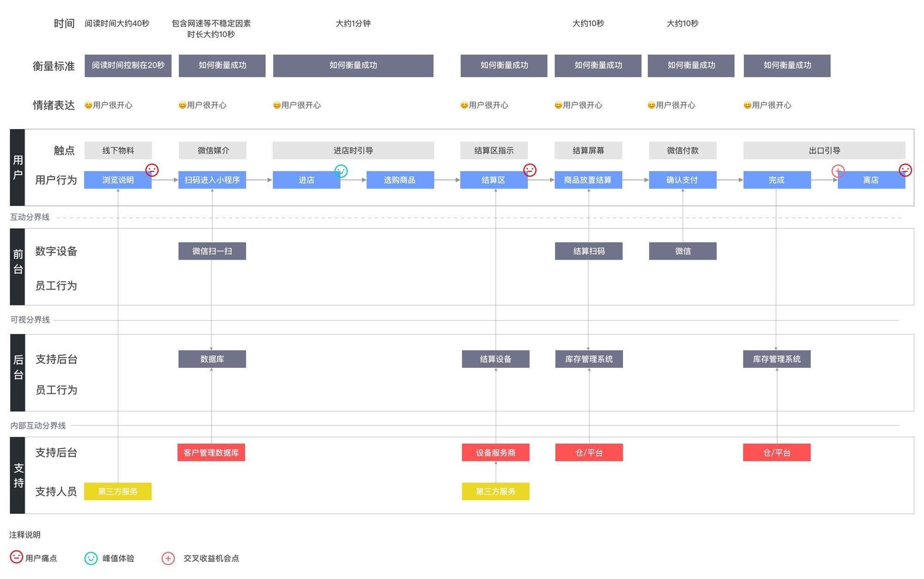Select the red pain-point face on 结算区
Viewport: 924px width, 579px height.
[530, 170]
